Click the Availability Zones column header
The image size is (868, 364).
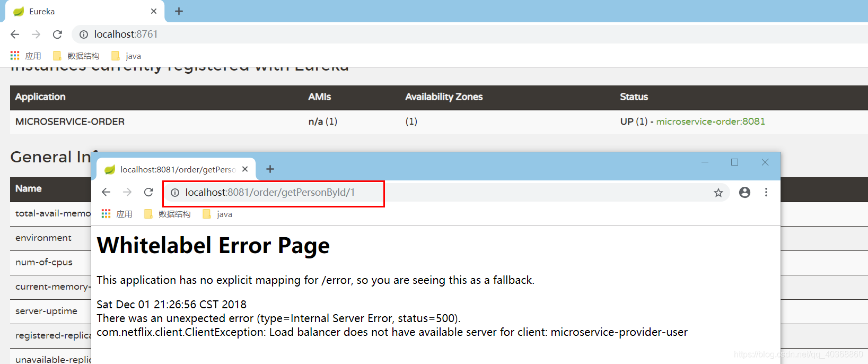[x=444, y=97]
